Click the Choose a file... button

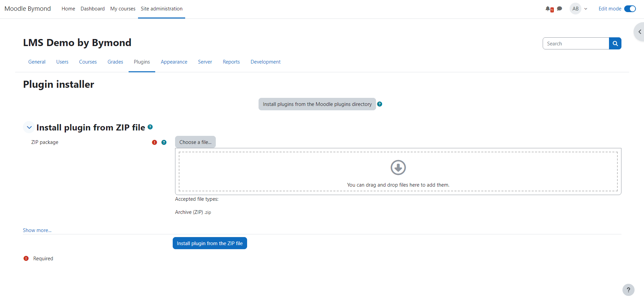click(195, 142)
